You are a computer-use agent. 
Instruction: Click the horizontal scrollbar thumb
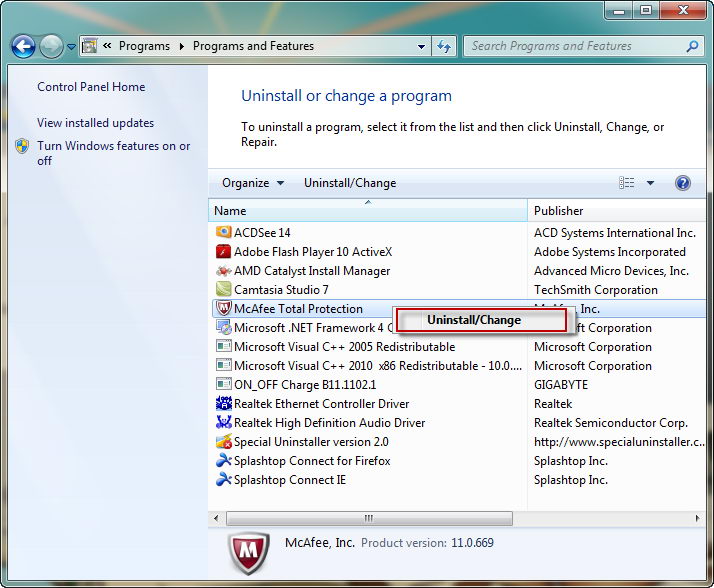[x=369, y=518]
